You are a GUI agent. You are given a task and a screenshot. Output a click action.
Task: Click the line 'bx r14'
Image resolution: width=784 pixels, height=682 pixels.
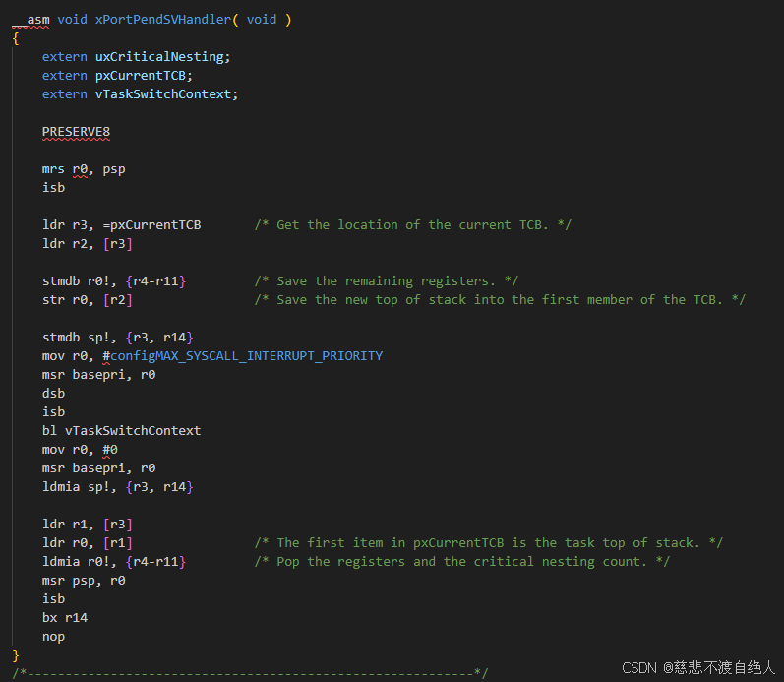pyautogui.click(x=65, y=617)
